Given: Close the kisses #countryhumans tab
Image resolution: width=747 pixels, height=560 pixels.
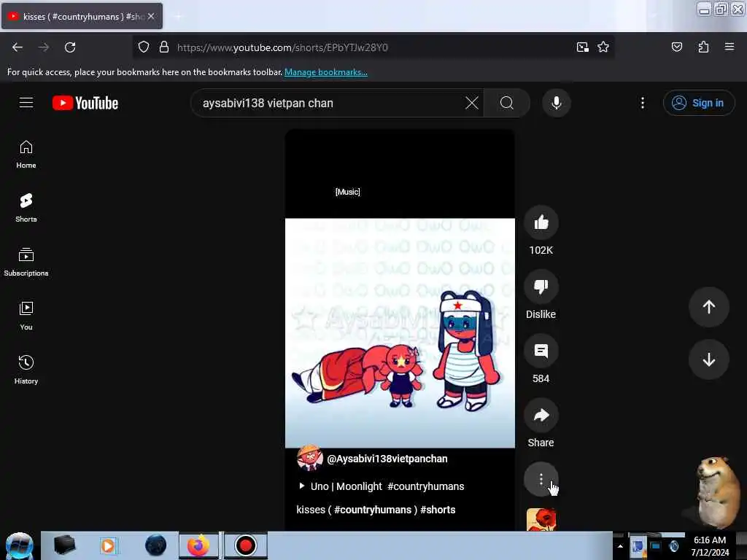Looking at the screenshot, I should (x=151, y=16).
